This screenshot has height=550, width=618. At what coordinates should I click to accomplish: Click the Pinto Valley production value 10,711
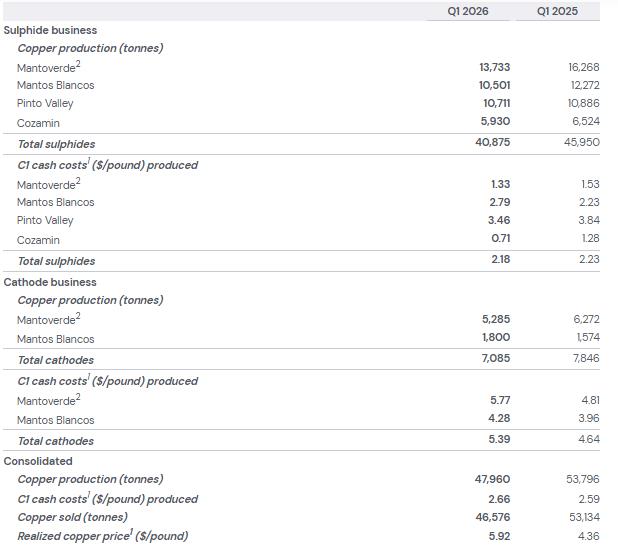(496, 104)
